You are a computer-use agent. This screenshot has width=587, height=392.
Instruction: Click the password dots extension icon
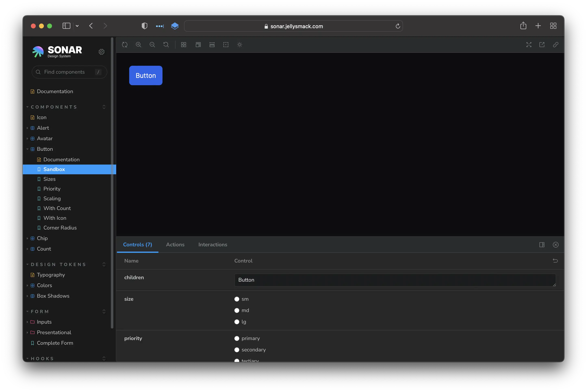coord(160,26)
